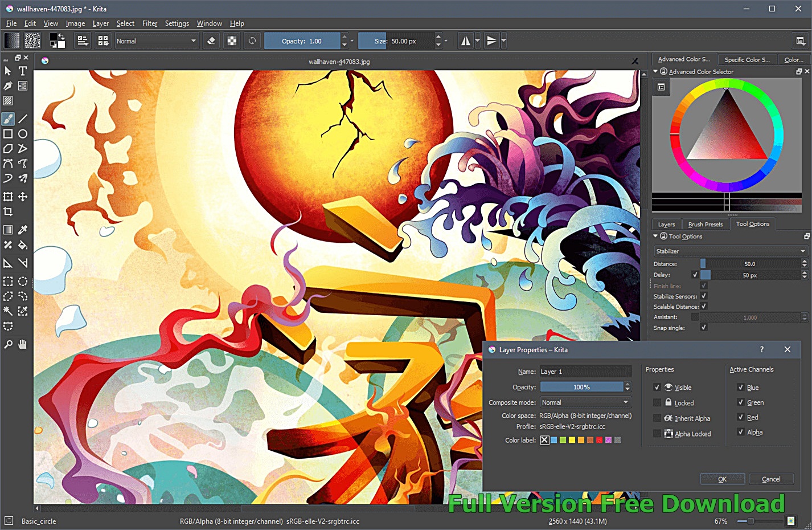This screenshot has height=530, width=812.
Task: Open the Filter menu
Action: click(x=150, y=23)
